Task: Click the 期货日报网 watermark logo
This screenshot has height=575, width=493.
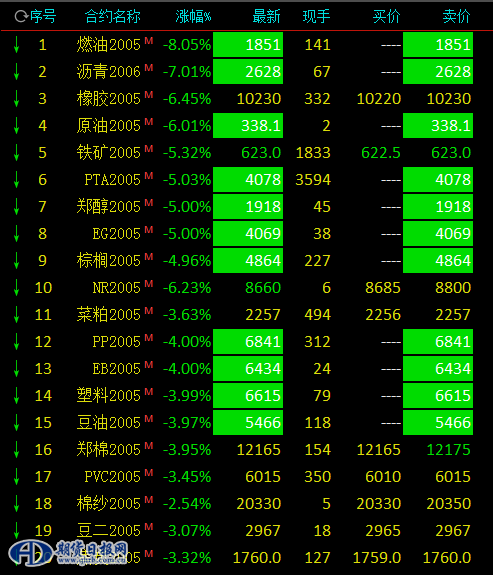Action: (69, 553)
